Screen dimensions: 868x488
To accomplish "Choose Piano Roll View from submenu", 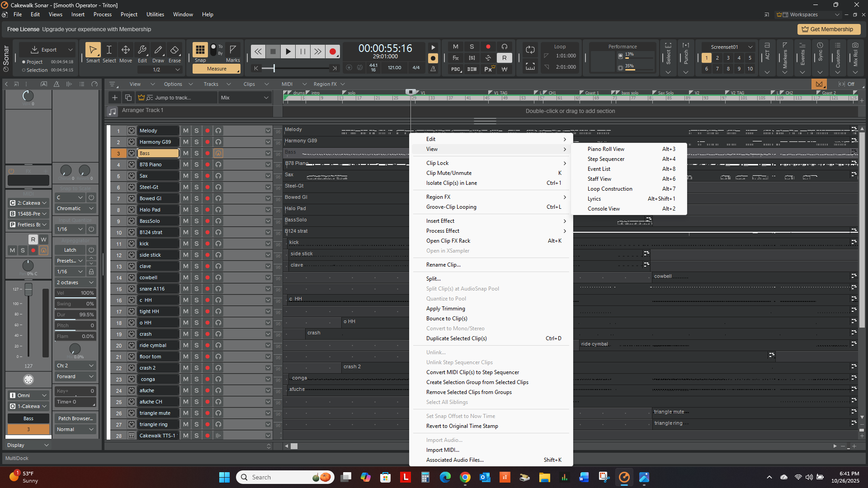I will 605,149.
